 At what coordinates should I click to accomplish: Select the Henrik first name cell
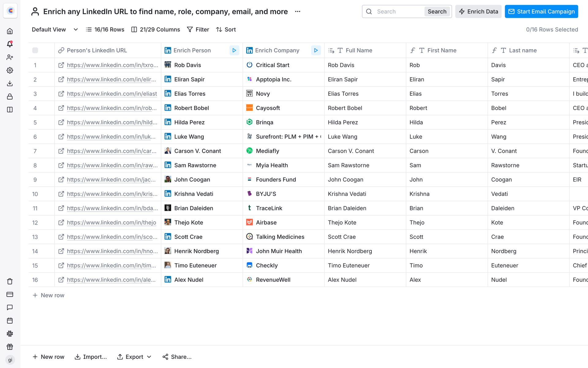447,251
